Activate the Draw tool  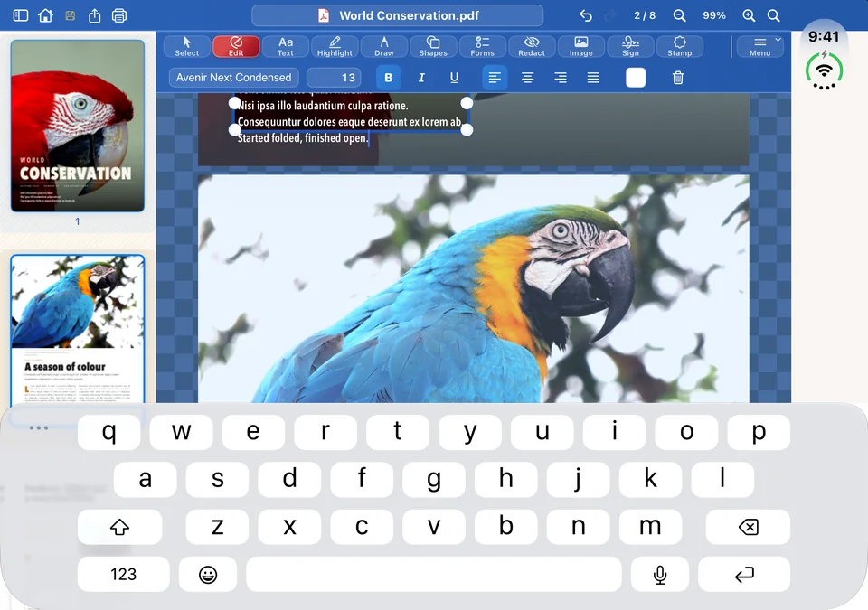coord(383,46)
